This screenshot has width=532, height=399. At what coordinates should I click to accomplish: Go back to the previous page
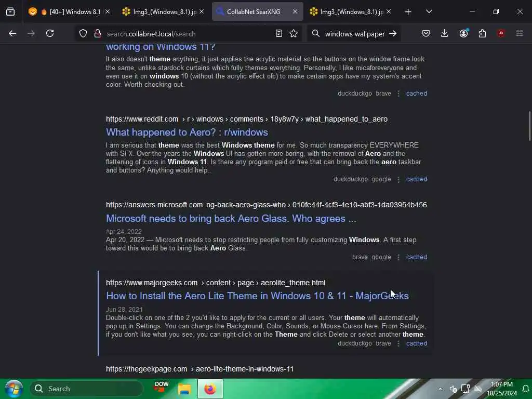pos(12,33)
